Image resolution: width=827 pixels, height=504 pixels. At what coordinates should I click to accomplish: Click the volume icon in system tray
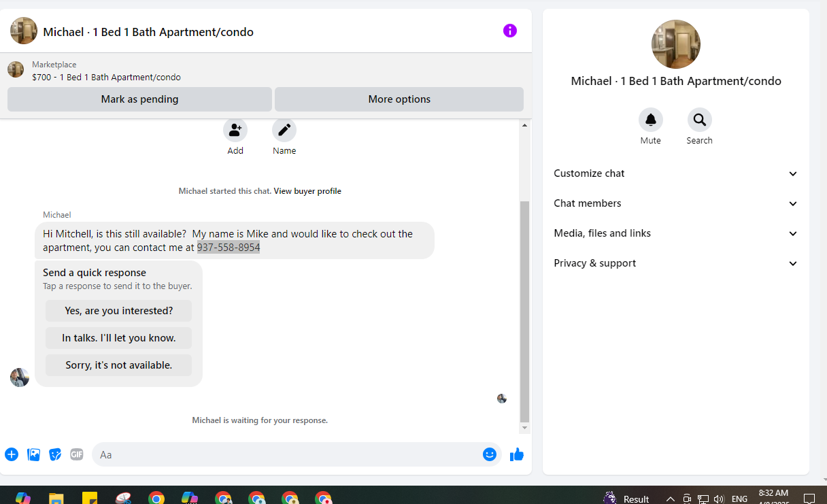tap(719, 499)
